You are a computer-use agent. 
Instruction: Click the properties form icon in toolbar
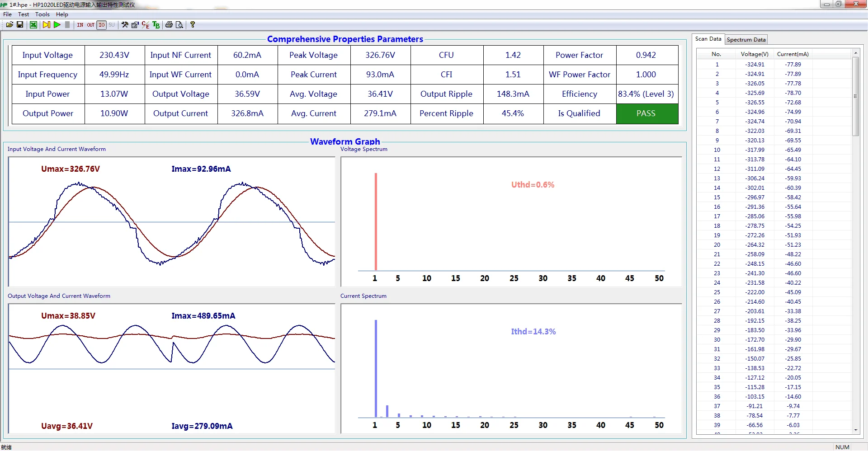[135, 25]
